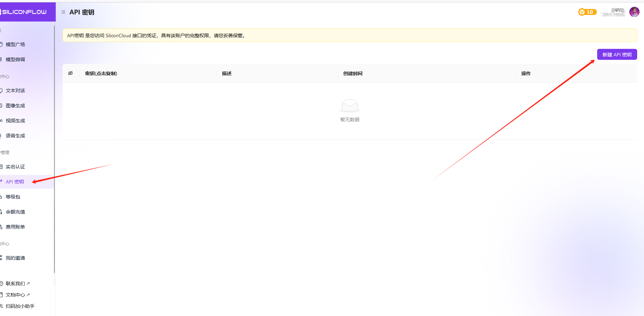
Task: Click the 描述 column header
Action: [x=227, y=73]
